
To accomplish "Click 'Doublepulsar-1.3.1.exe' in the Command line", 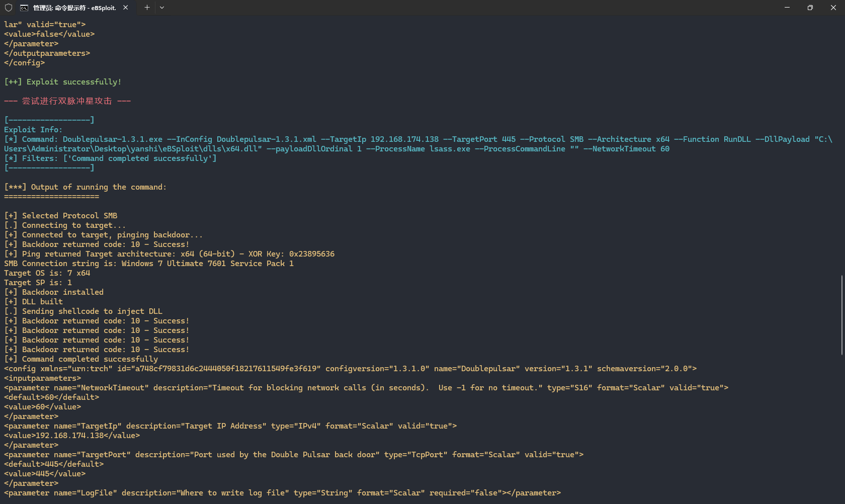I will click(x=113, y=139).
